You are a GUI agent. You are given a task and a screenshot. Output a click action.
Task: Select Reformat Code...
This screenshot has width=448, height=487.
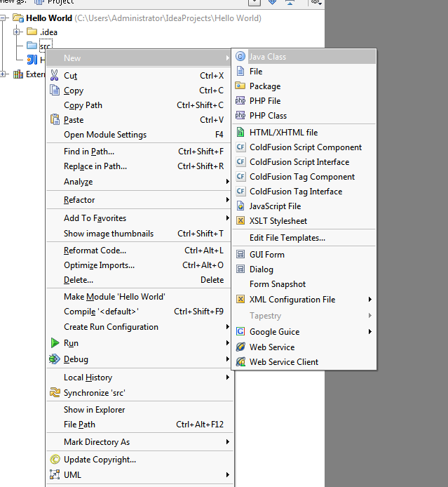139,251
